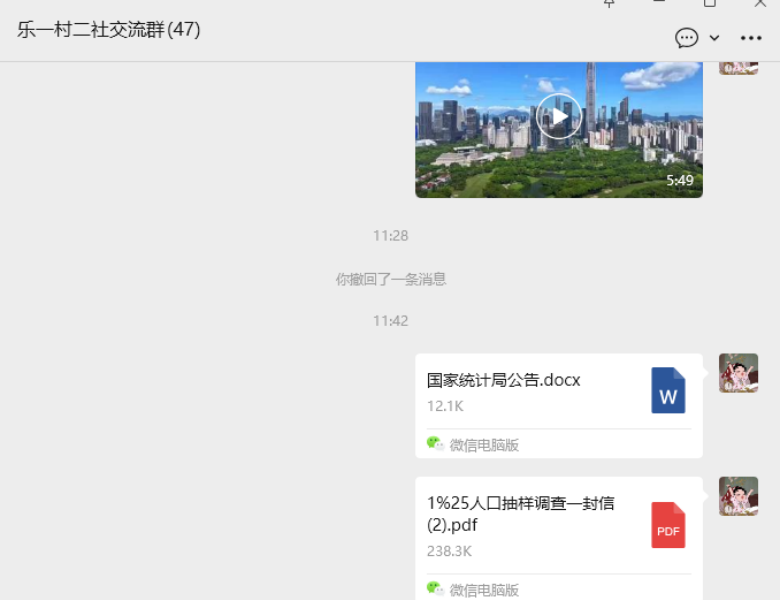Click the Word icon of the docx file
780x600 pixels.
(668, 391)
